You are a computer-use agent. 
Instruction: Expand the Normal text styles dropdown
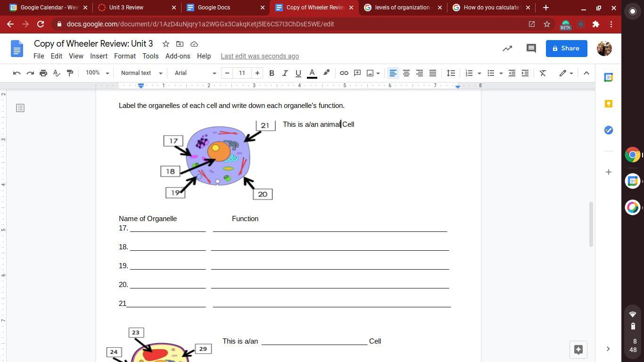141,73
